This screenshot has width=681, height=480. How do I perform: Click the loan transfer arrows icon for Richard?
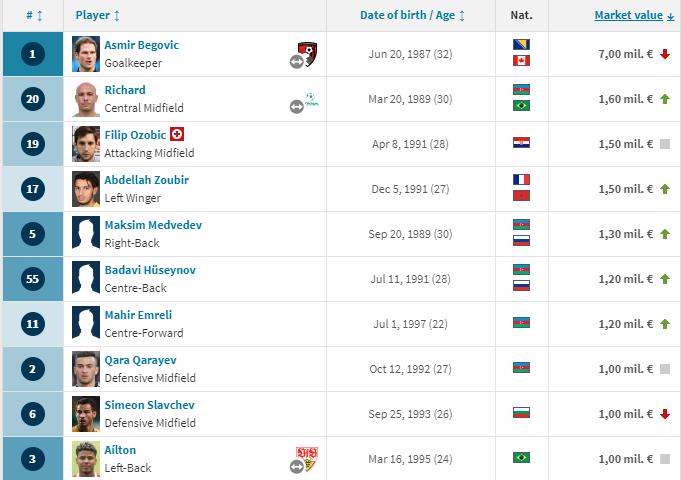(x=296, y=107)
